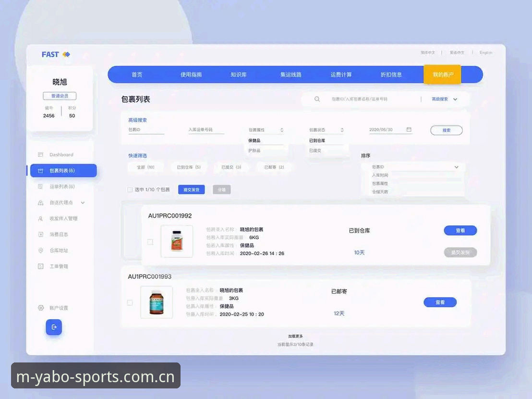The width and height of the screenshot is (532, 399).
Task: Click the grey button next to 提交发货
Action: click(x=222, y=189)
